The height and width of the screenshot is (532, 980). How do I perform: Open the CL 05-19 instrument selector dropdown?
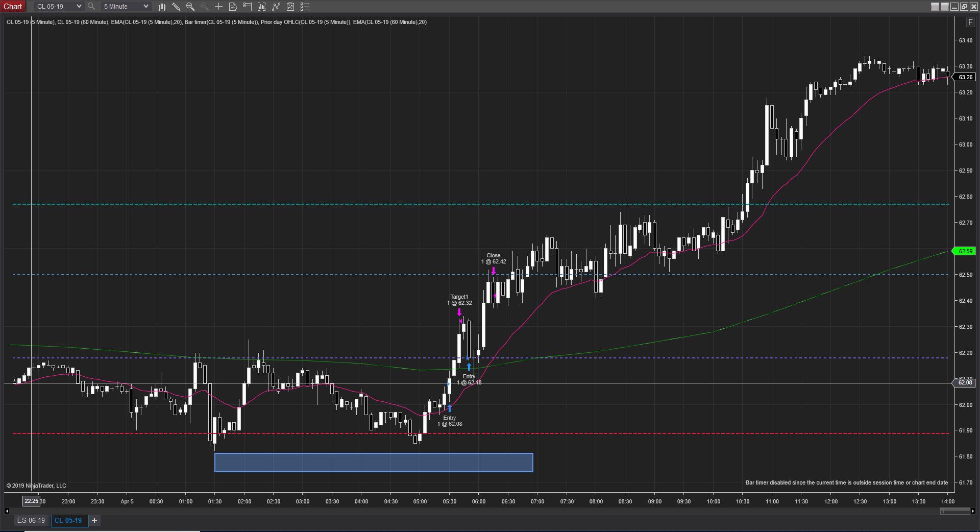tap(59, 7)
